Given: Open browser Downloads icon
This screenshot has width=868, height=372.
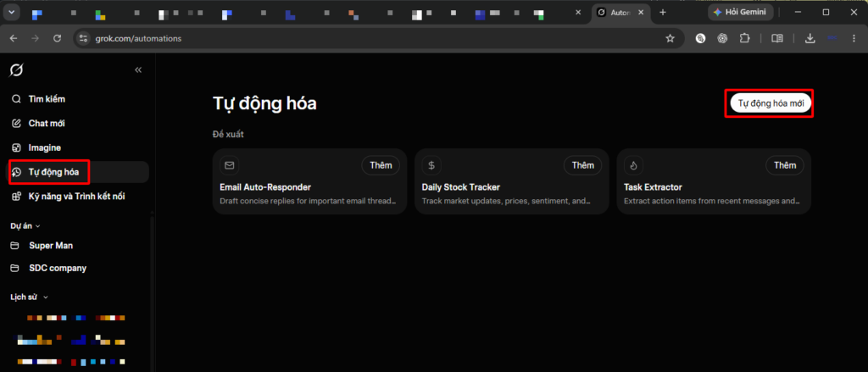Looking at the screenshot, I should (810, 38).
